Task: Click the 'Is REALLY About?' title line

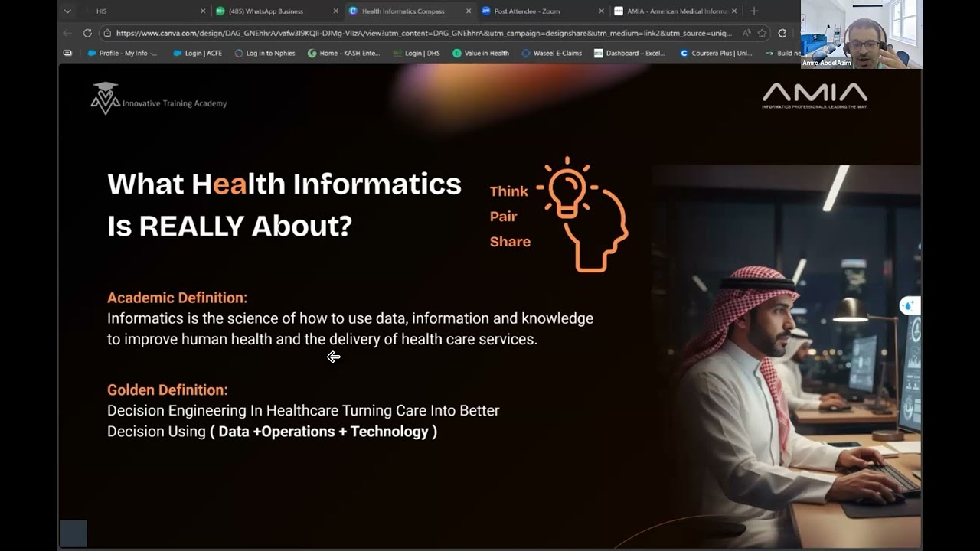Action: click(x=229, y=226)
